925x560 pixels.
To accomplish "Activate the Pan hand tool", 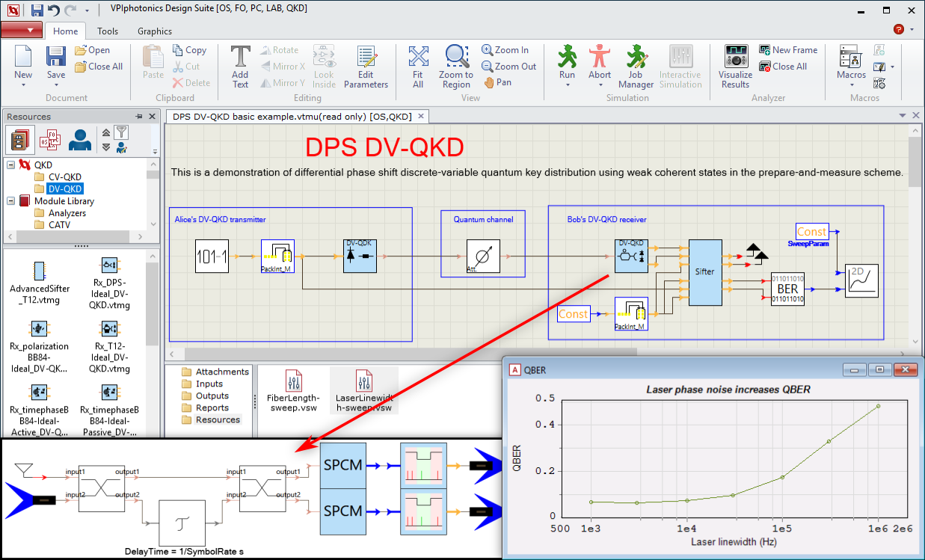I will coord(497,82).
